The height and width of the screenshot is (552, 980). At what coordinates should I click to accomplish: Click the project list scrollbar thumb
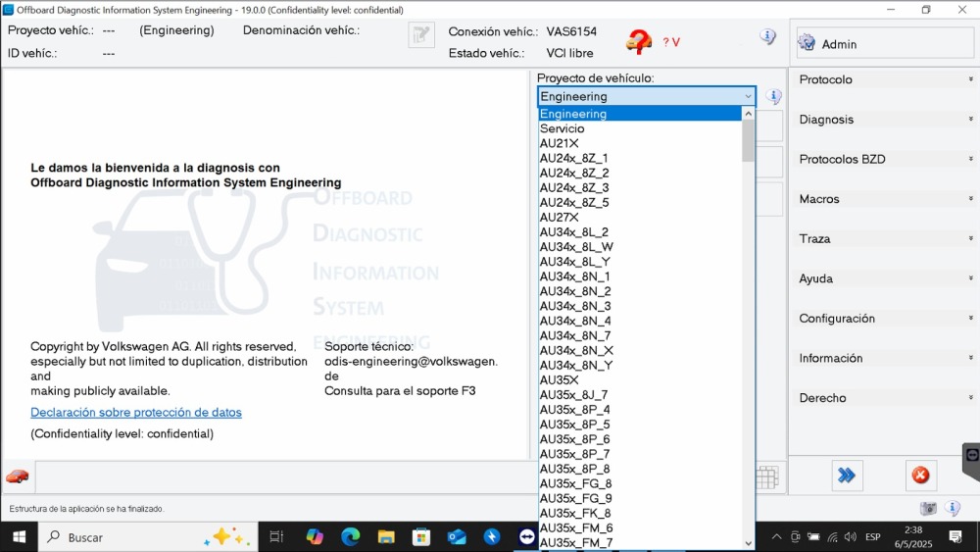748,140
